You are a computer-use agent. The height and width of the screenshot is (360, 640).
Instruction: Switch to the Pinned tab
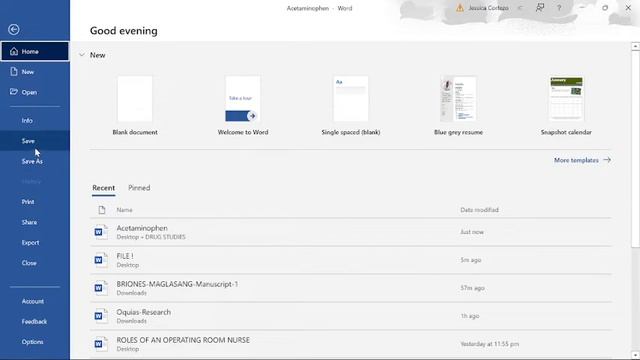coord(139,188)
